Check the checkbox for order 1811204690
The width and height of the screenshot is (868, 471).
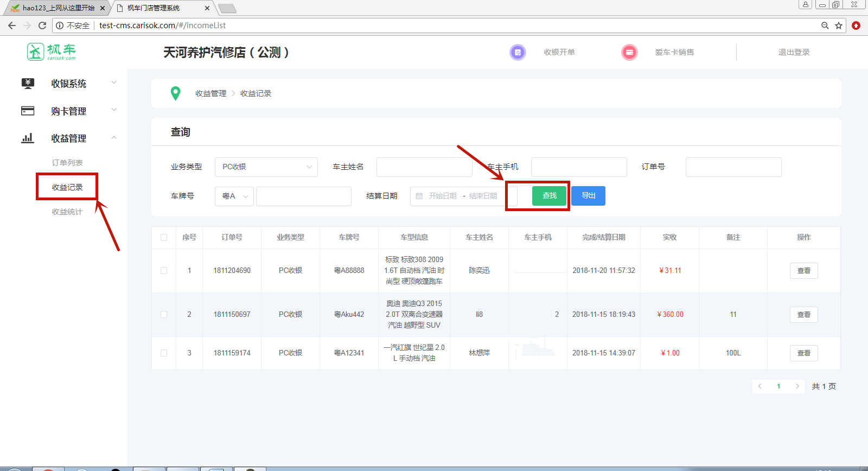click(164, 270)
